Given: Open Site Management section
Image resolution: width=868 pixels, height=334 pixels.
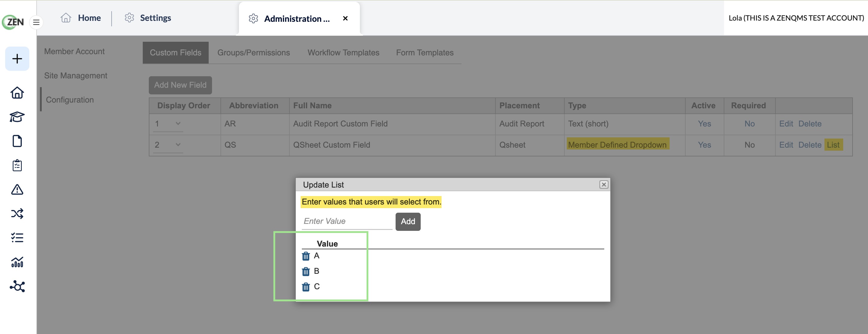Looking at the screenshot, I should tap(76, 76).
